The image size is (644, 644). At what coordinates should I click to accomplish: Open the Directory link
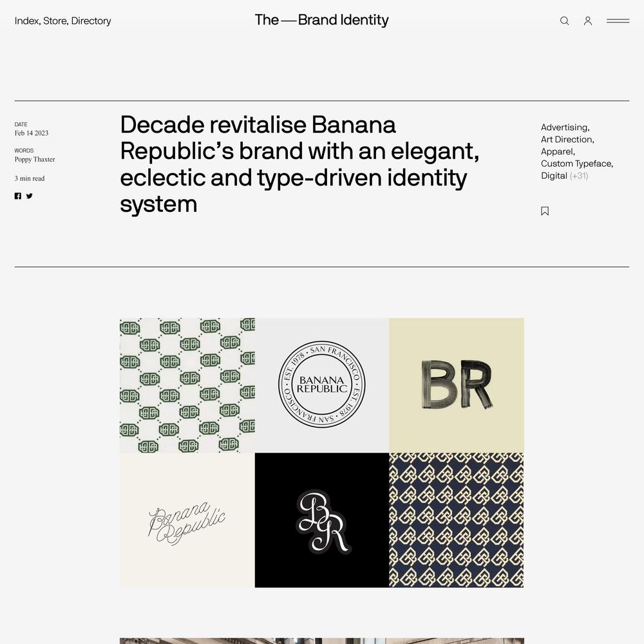click(91, 21)
